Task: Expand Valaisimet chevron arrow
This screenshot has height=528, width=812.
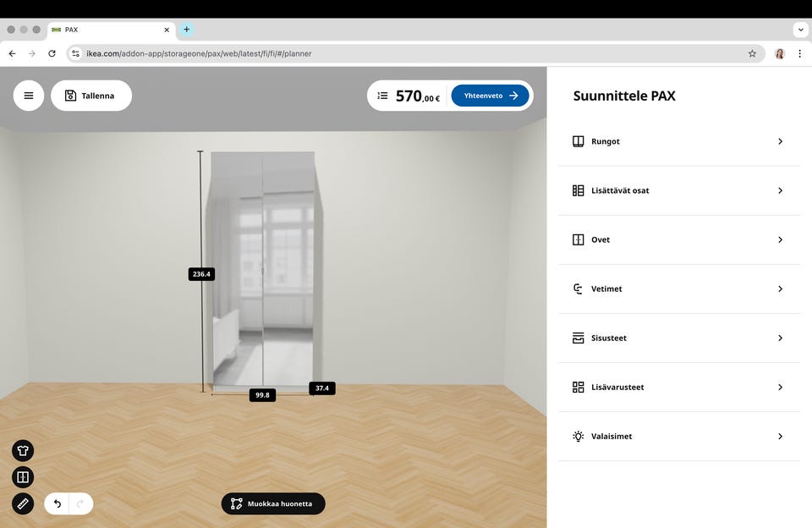Action: (x=780, y=437)
